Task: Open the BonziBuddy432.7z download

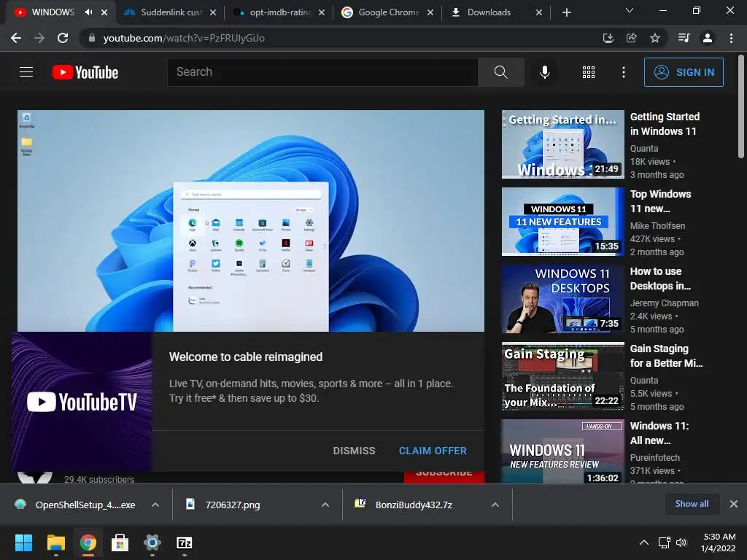Action: tap(405, 505)
